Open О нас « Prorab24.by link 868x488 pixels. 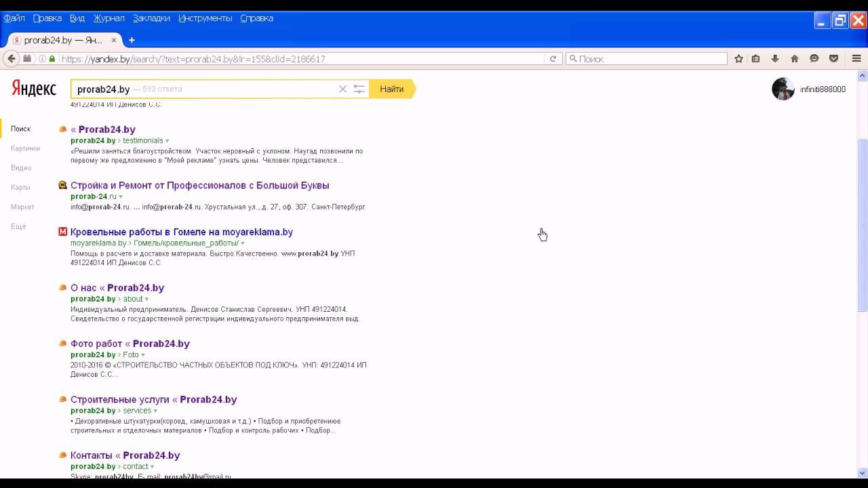[117, 288]
